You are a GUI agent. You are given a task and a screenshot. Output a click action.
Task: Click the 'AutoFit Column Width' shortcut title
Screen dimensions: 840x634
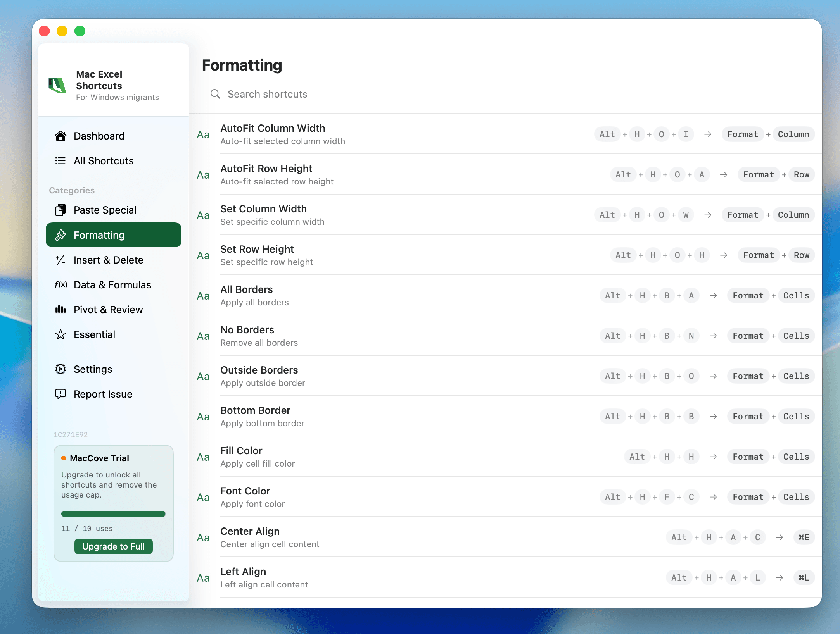(x=273, y=128)
